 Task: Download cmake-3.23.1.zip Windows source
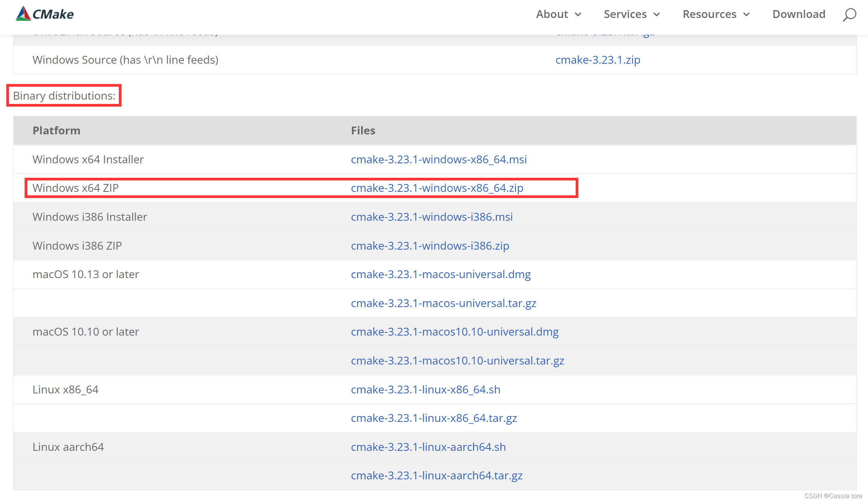[x=598, y=60]
